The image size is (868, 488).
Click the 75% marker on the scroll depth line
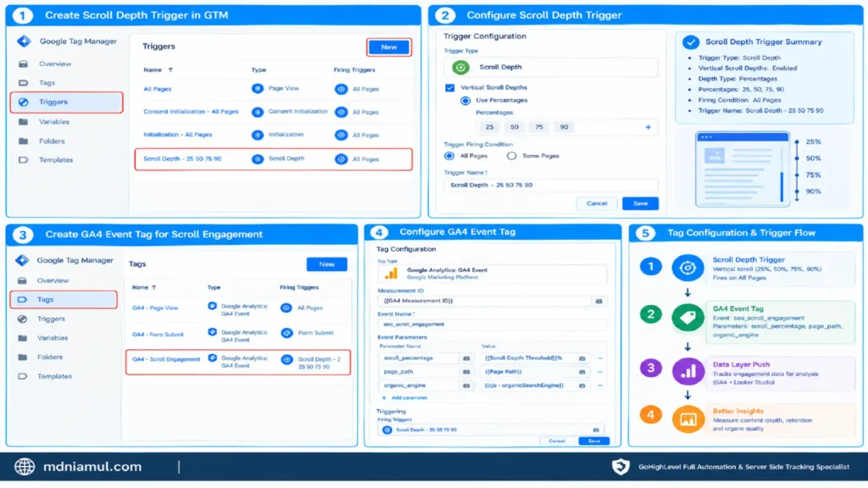click(x=797, y=175)
